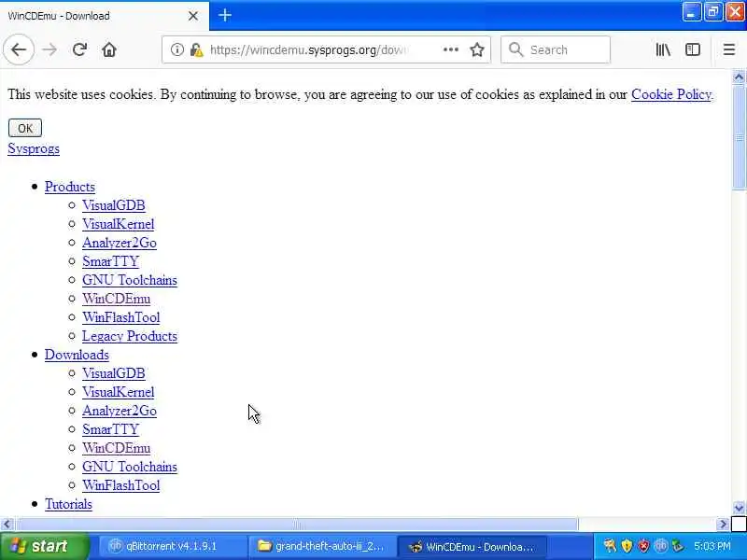This screenshot has height=560, width=747.
Task: Click the yellow shield tray icon
Action: 627,546
